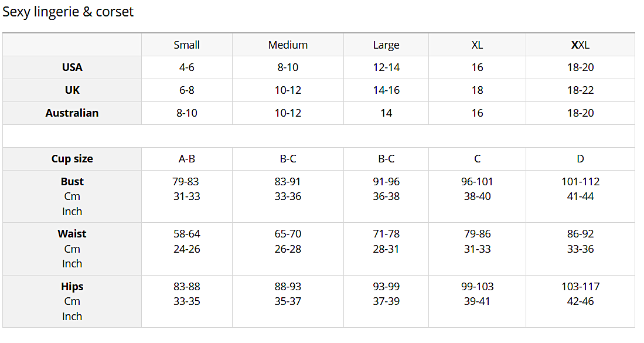Select the Bust row label

tap(72, 182)
